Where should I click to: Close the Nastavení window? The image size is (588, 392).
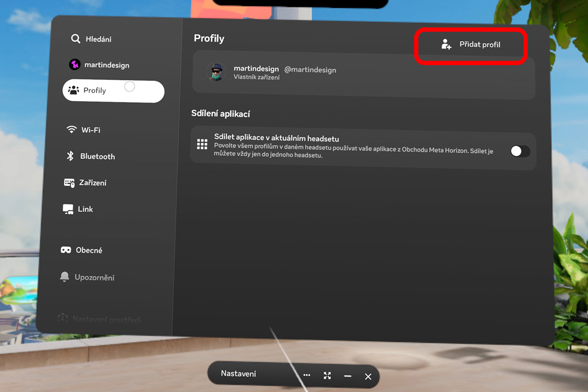click(368, 376)
